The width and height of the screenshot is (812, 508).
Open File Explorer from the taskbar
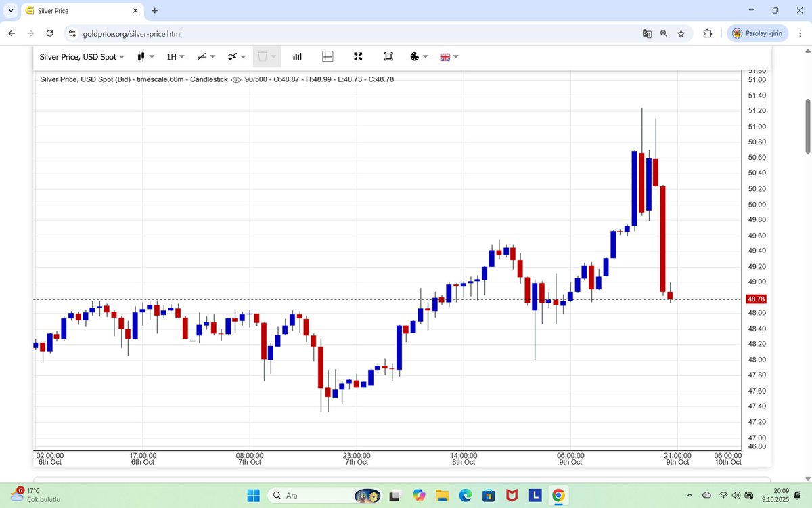442,496
